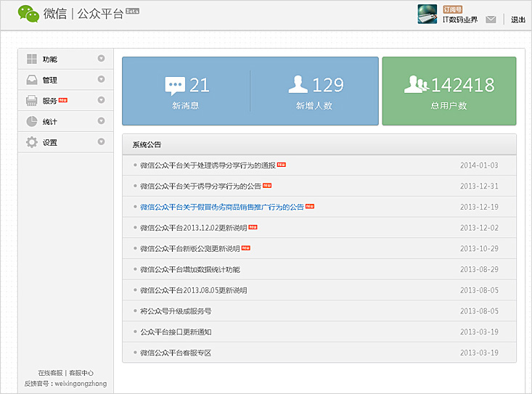The width and height of the screenshot is (532, 394).
Task: Open announcement 关于诱导分享行为的公告
Action: tap(200, 186)
